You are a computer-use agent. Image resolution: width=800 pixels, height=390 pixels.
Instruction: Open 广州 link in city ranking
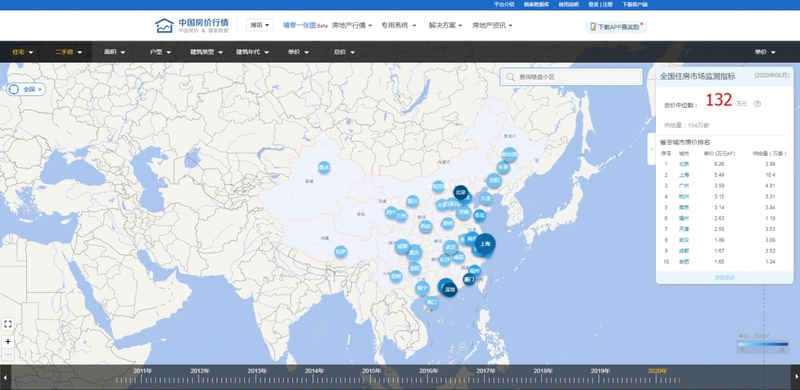(684, 186)
